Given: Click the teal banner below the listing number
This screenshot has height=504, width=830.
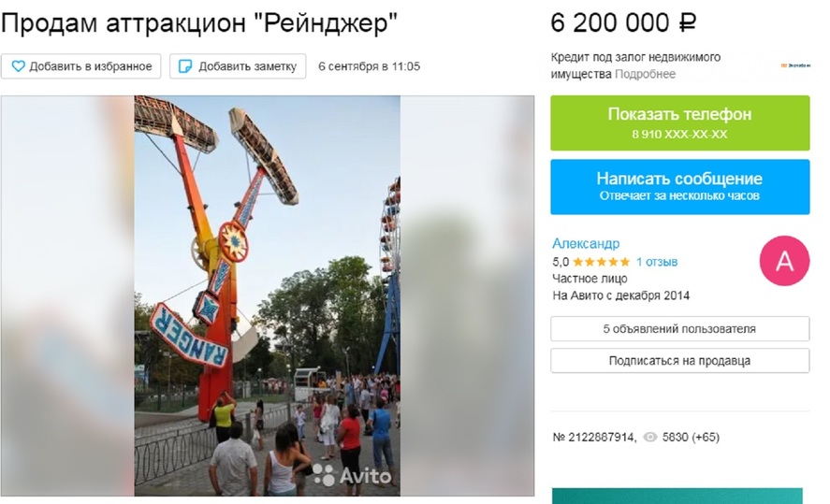Looking at the screenshot, I should (x=677, y=497).
